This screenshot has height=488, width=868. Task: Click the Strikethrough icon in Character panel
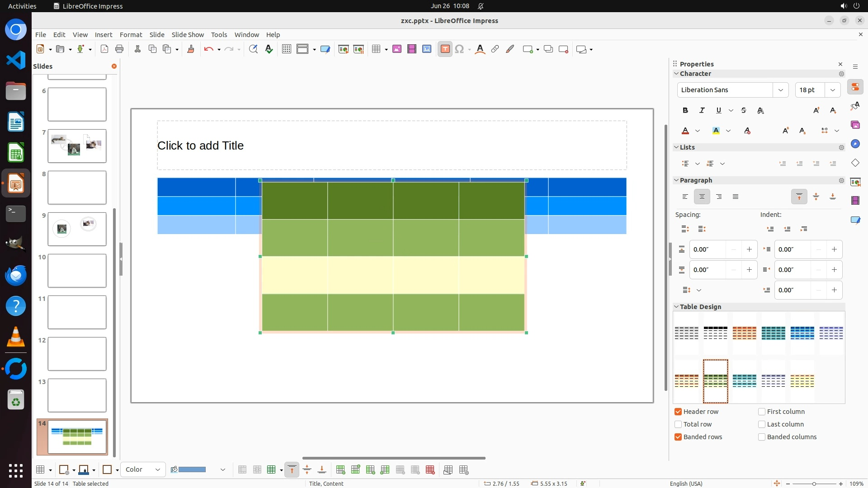coord(744,110)
